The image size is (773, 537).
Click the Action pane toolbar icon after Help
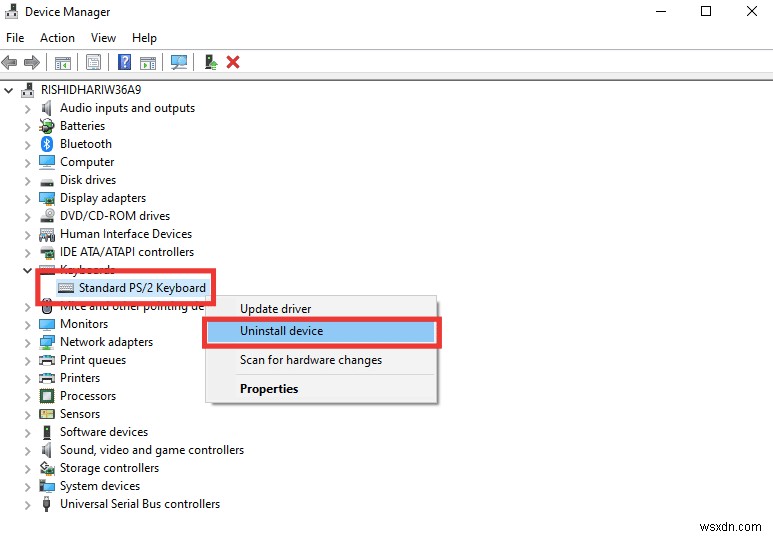[x=148, y=63]
